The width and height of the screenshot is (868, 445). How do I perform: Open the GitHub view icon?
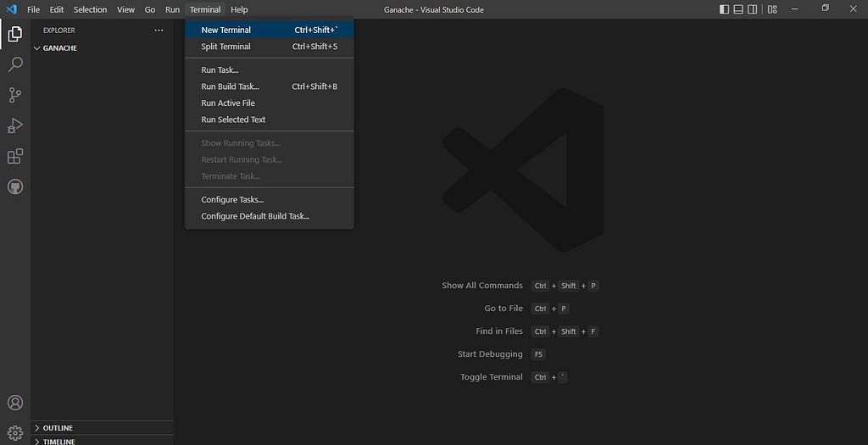(x=15, y=186)
